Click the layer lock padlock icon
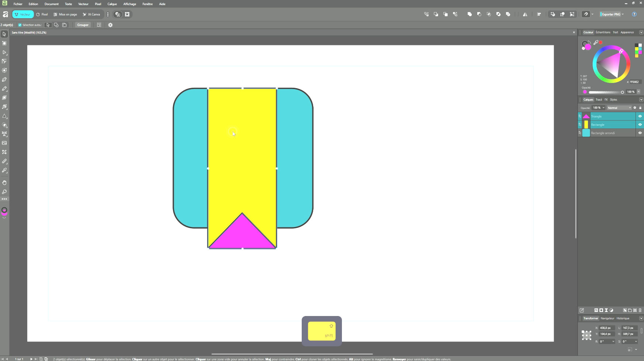644x361 pixels. click(640, 108)
